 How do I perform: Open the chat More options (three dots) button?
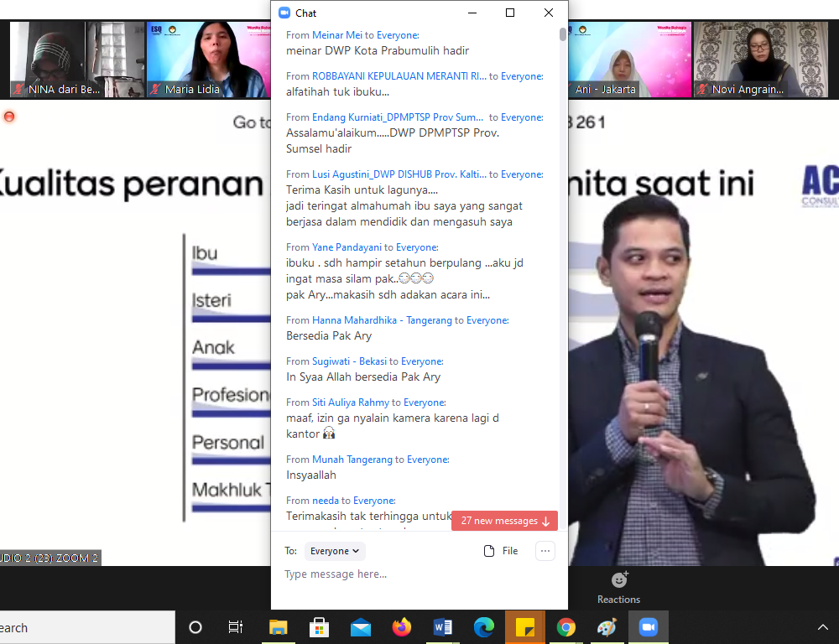click(545, 551)
